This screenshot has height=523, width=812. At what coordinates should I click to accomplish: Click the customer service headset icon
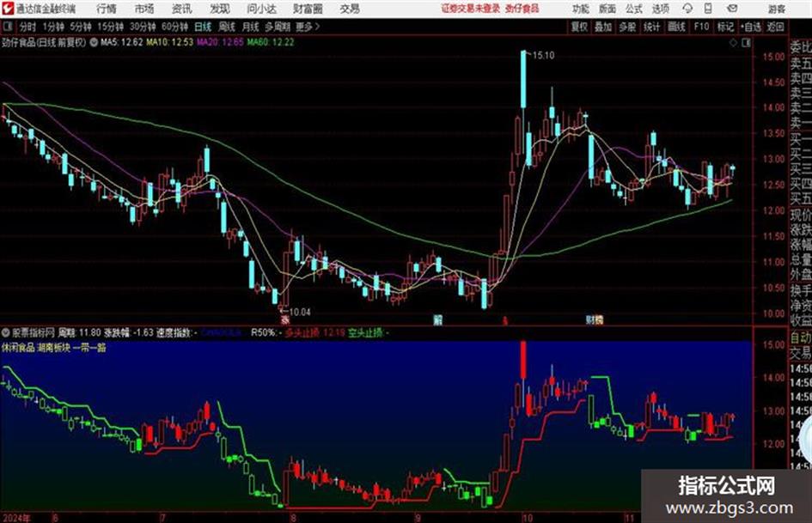687,9
